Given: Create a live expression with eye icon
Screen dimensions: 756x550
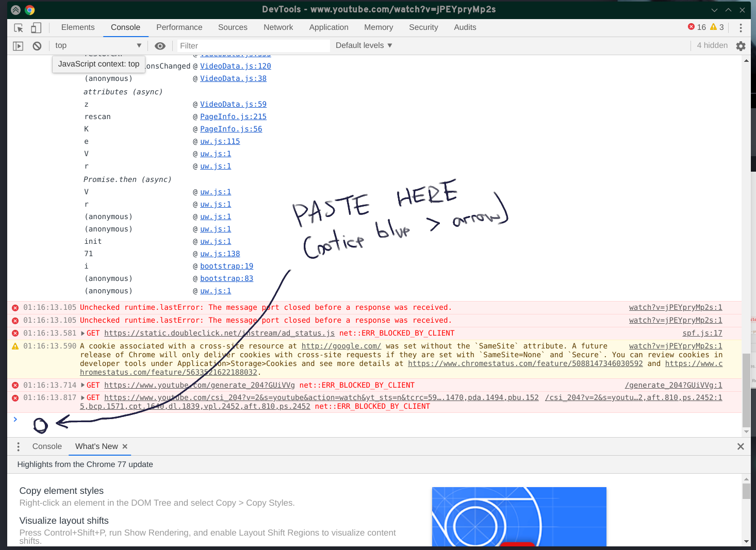Looking at the screenshot, I should click(x=160, y=46).
